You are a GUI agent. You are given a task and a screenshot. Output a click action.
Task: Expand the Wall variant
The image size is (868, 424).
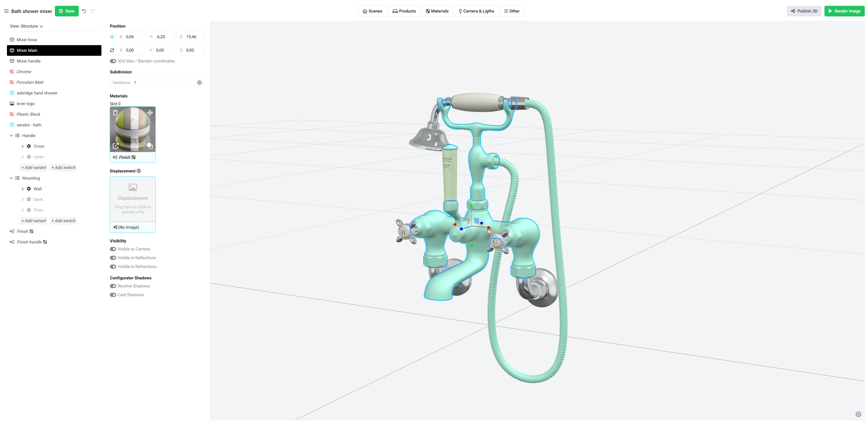[x=22, y=189]
